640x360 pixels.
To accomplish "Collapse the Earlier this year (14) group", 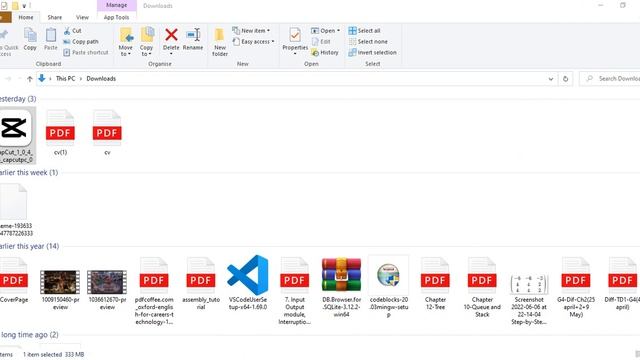I will 29,247.
